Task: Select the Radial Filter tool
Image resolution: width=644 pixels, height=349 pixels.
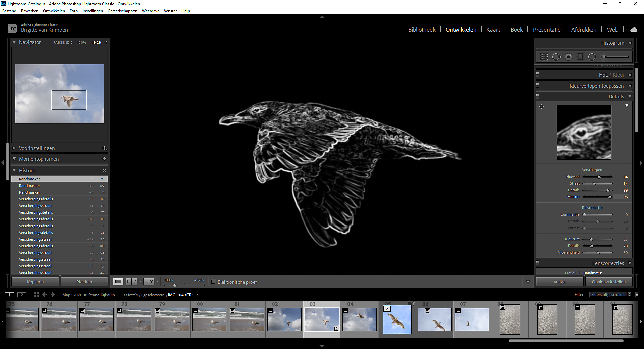Action: click(x=592, y=57)
